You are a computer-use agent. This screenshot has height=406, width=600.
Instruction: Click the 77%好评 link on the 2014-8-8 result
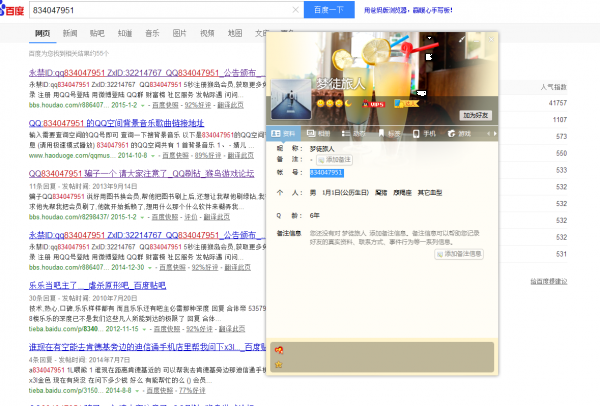192,390
